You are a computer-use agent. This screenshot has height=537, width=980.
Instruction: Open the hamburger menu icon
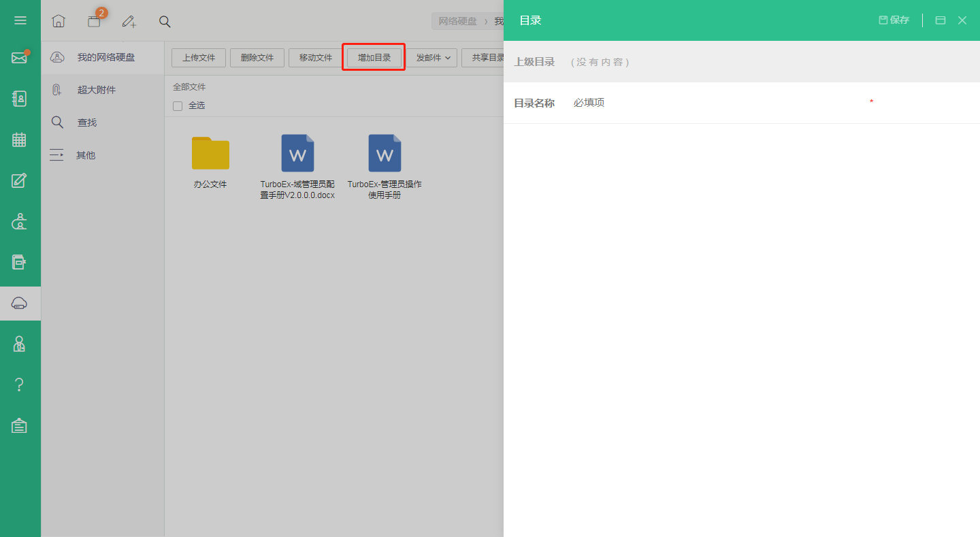tap(20, 20)
